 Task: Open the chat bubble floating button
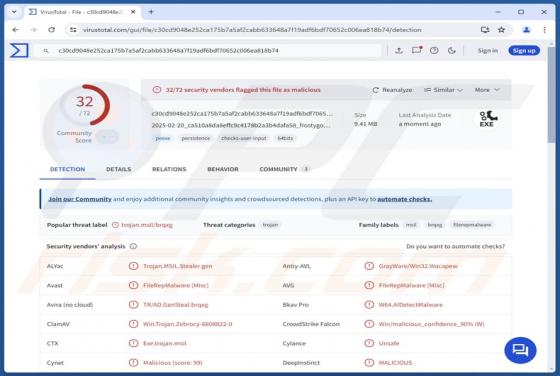pyautogui.click(x=520, y=350)
